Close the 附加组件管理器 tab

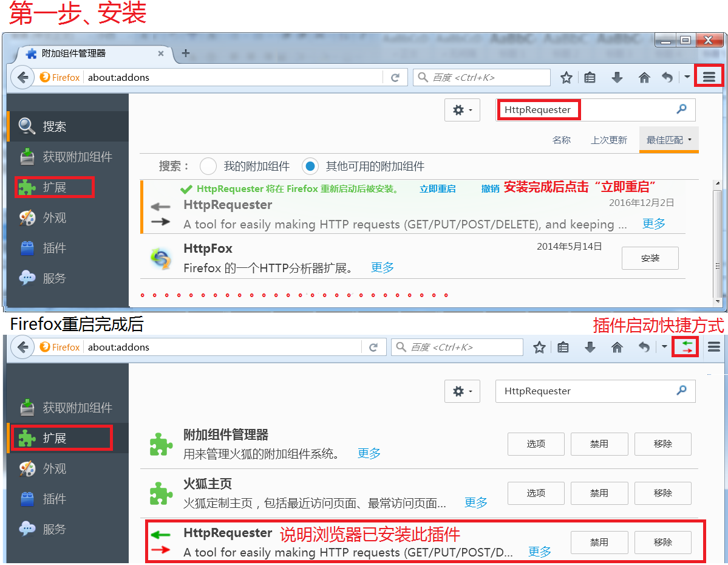(161, 53)
